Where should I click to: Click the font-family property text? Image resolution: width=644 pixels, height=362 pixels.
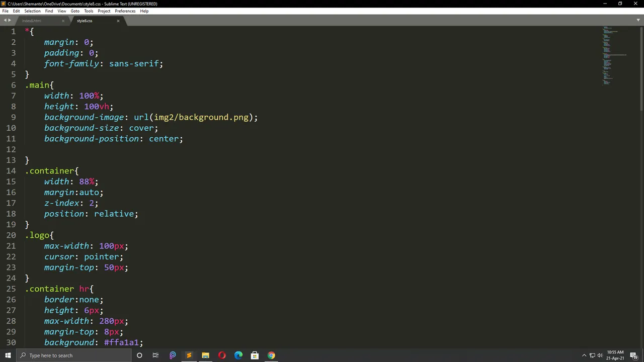(71, 64)
